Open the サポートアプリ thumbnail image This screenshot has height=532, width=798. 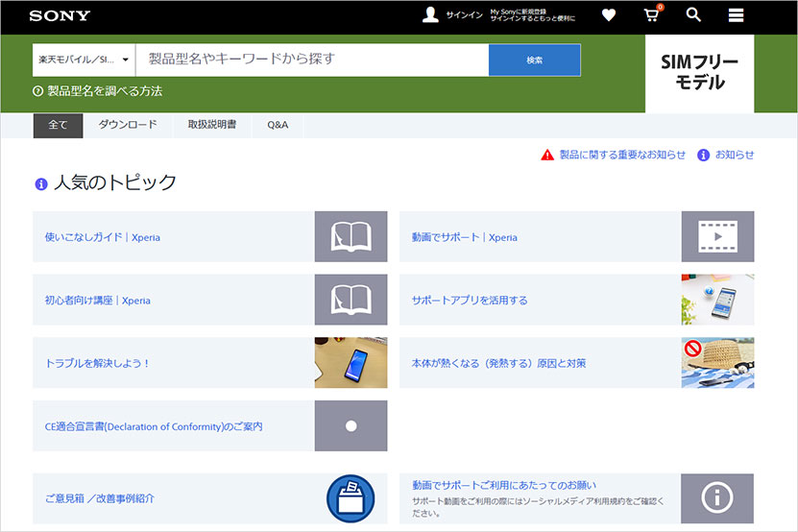717,300
